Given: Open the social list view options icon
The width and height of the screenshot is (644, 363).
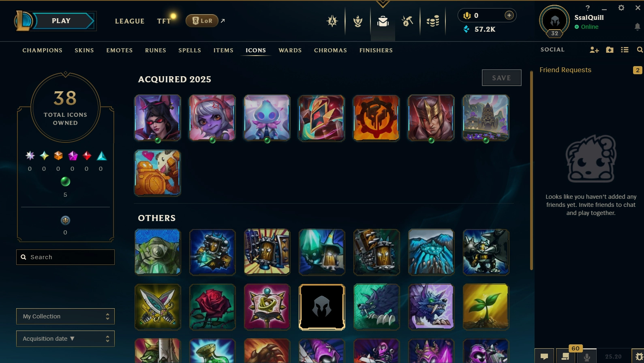Looking at the screenshot, I should coord(625,49).
